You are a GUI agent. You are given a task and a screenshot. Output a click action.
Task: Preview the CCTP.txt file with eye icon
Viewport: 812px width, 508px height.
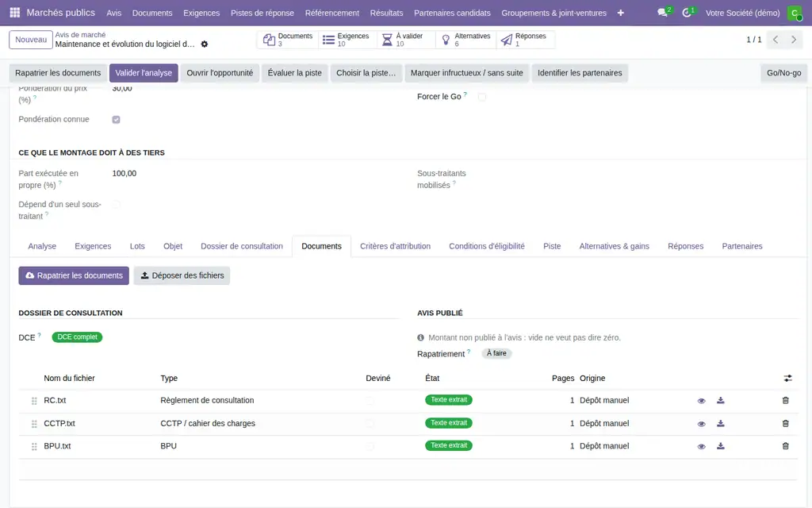point(701,424)
